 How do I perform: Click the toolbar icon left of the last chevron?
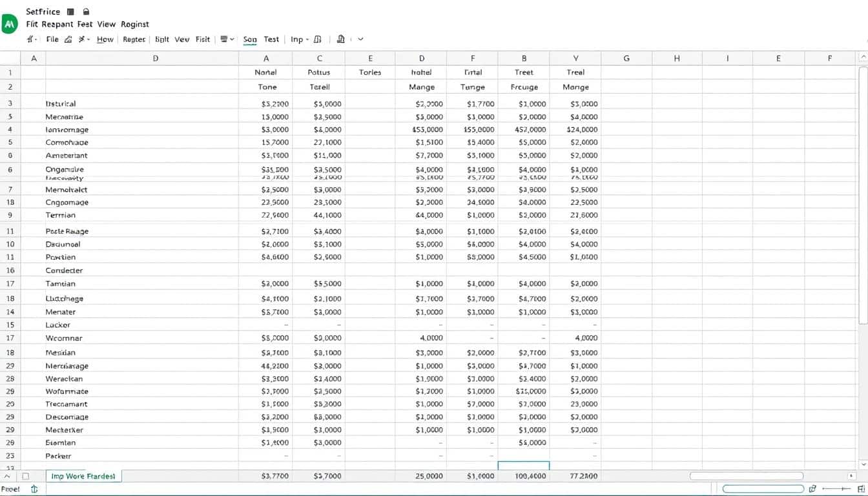point(341,39)
